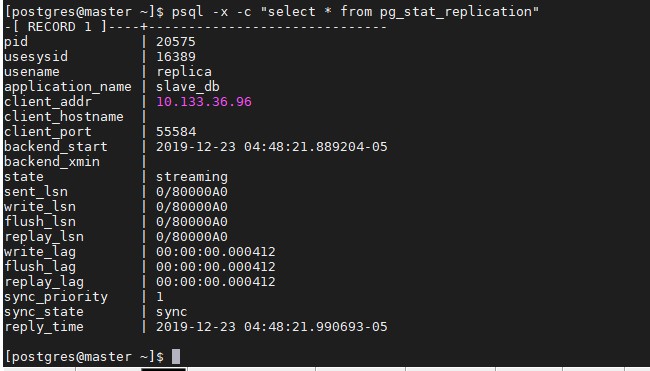This screenshot has height=371, width=650.
Task: Click the sync_priority value 1
Action: click(160, 297)
